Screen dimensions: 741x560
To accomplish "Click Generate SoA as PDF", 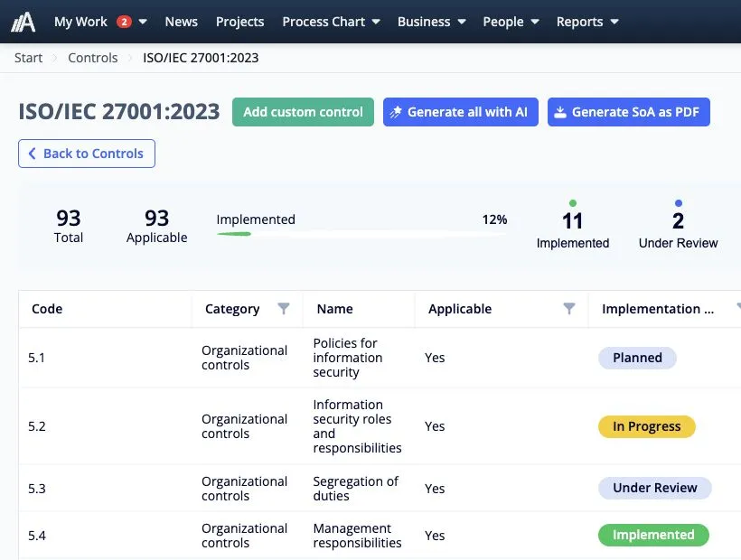I will [629, 112].
